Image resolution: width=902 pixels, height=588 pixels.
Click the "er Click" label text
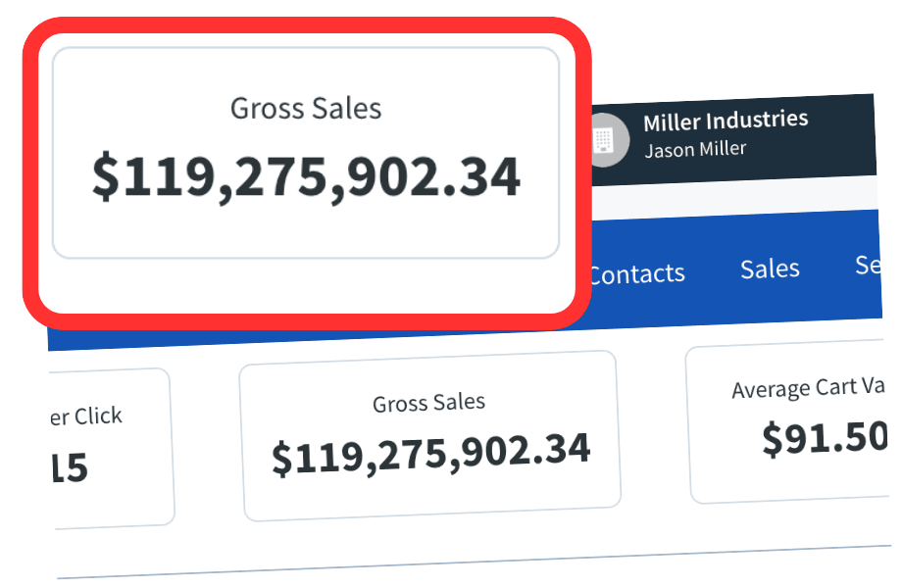pyautogui.click(x=83, y=417)
